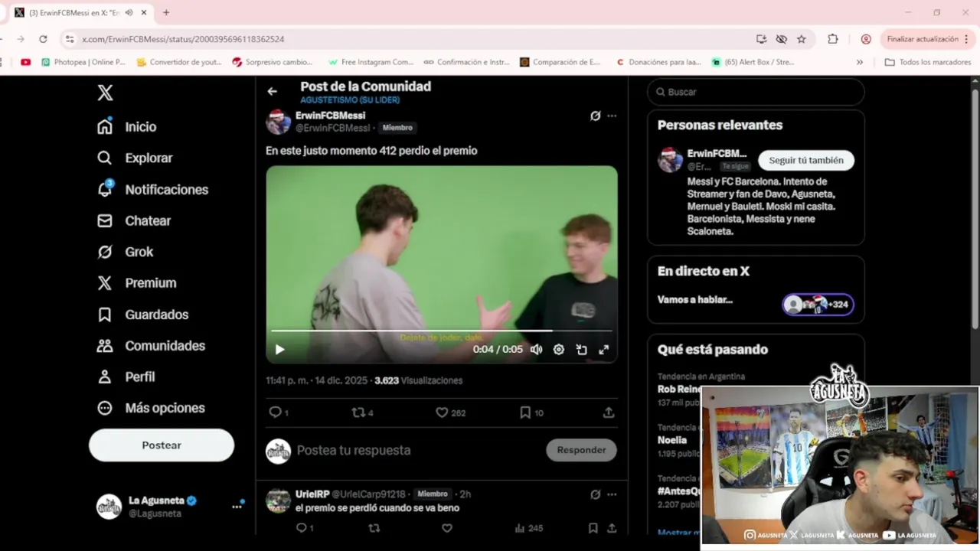Open Grok in sidebar

(x=126, y=252)
